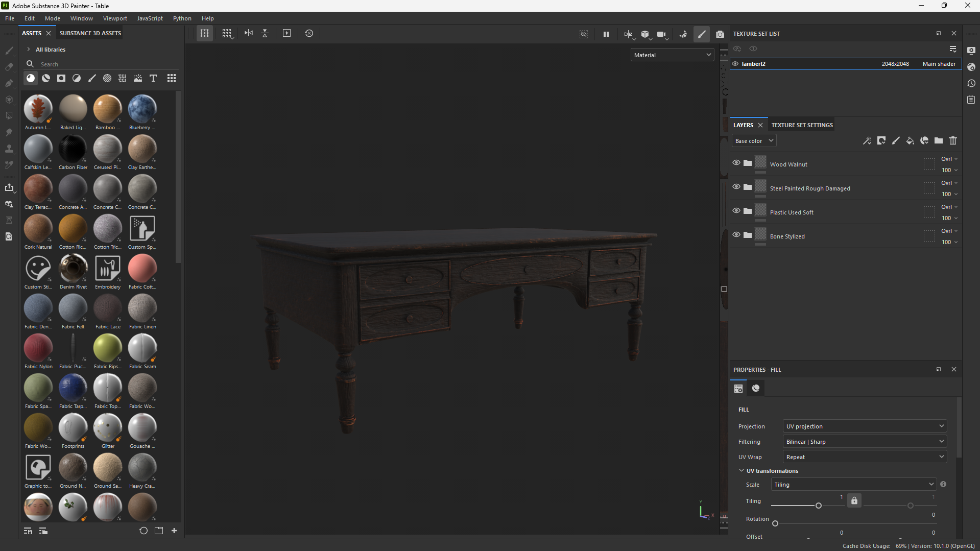Open the History panel icon
Viewport: 980px width, 551px height.
tap(971, 83)
